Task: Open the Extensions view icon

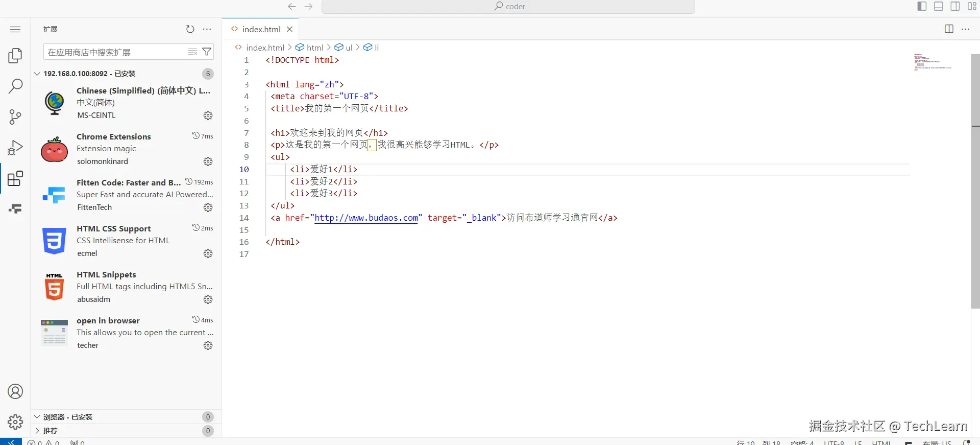Action: coord(15,178)
